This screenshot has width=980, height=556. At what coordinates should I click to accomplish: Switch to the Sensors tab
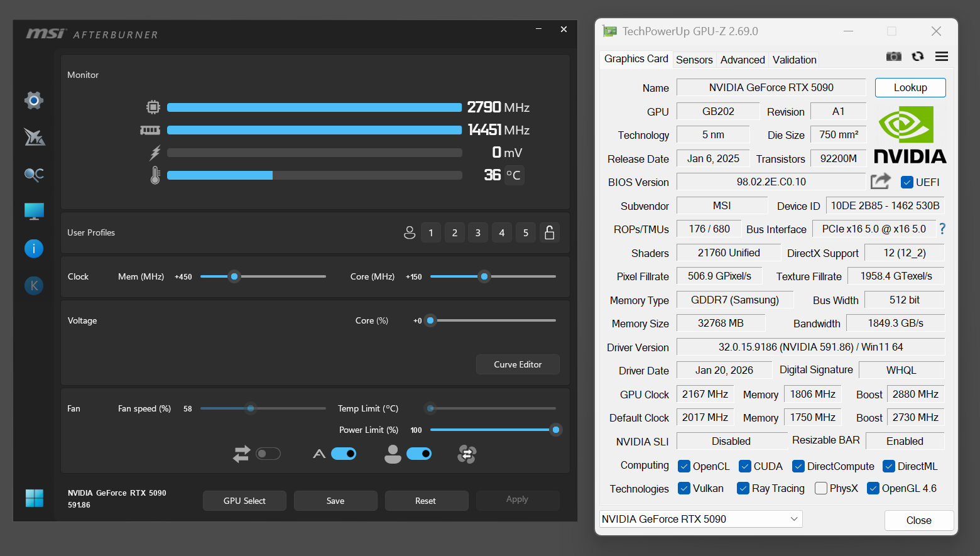pyautogui.click(x=694, y=59)
